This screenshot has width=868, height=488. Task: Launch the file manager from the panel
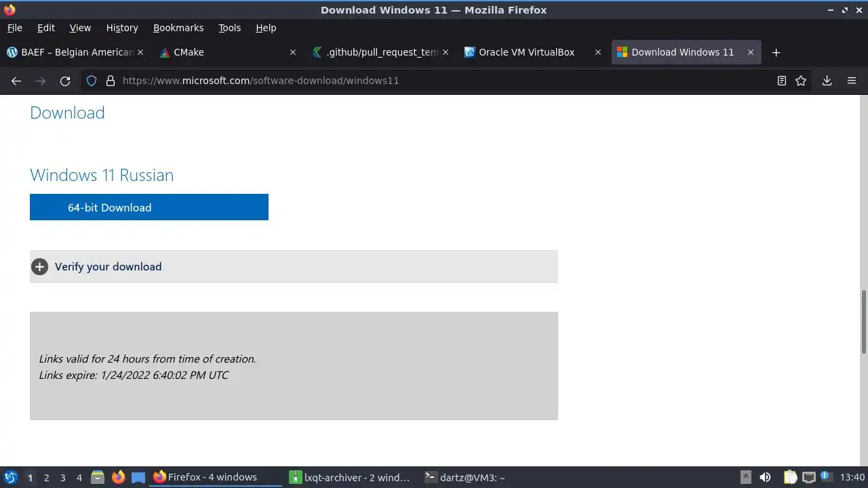(x=98, y=477)
